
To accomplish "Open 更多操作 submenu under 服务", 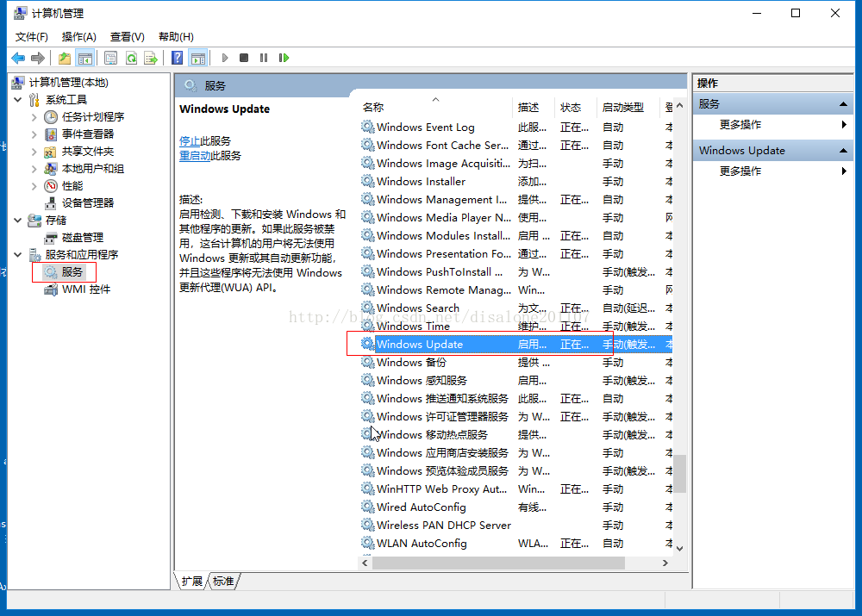I will pyautogui.click(x=773, y=125).
